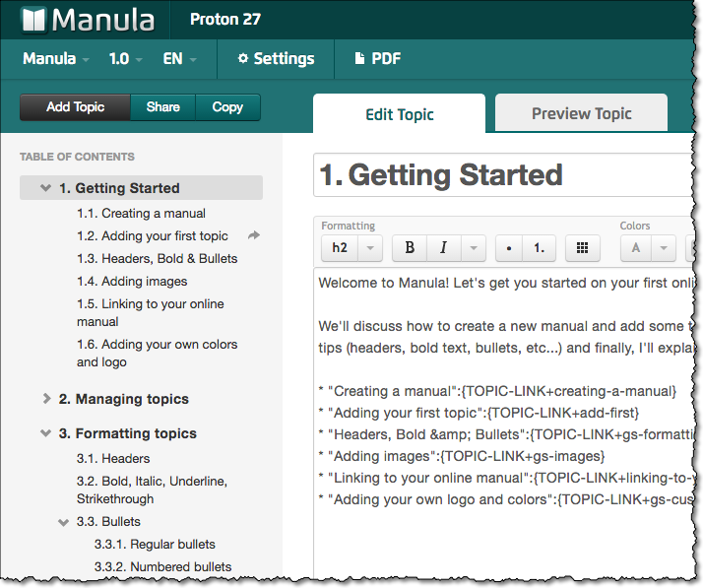Click the "Adding images" TOPIC-LINK line in editor
Screen dimensions: 703x588
[462, 456]
